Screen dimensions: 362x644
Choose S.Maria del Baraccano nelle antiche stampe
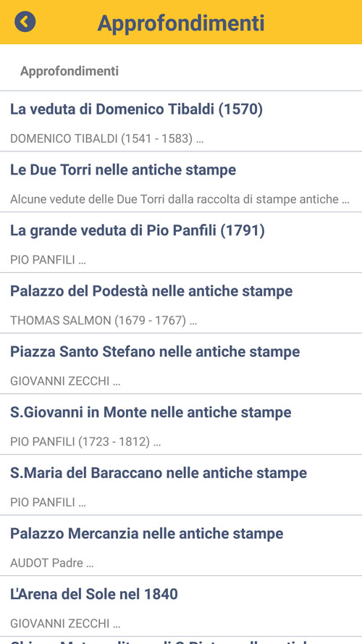pos(181,485)
